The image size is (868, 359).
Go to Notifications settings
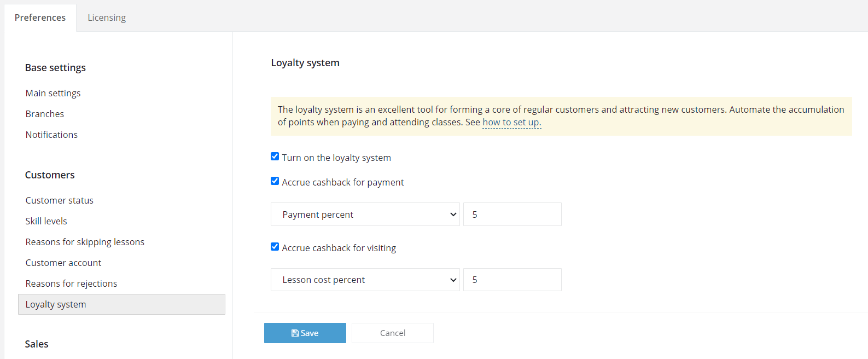point(51,135)
